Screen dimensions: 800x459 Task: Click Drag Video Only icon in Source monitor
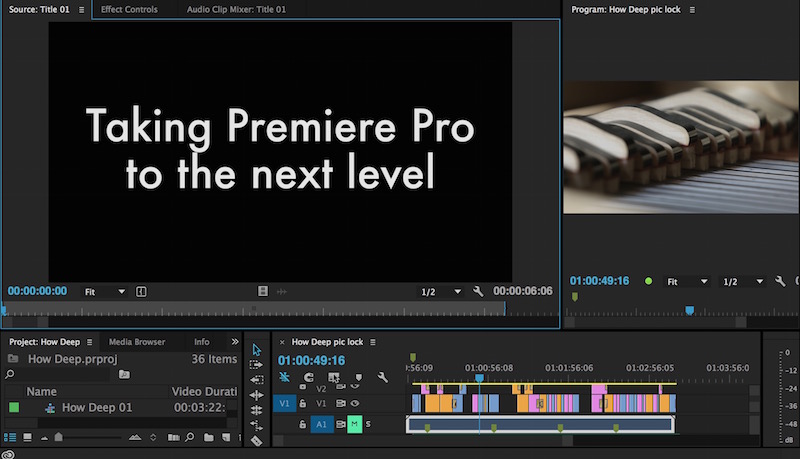click(263, 291)
